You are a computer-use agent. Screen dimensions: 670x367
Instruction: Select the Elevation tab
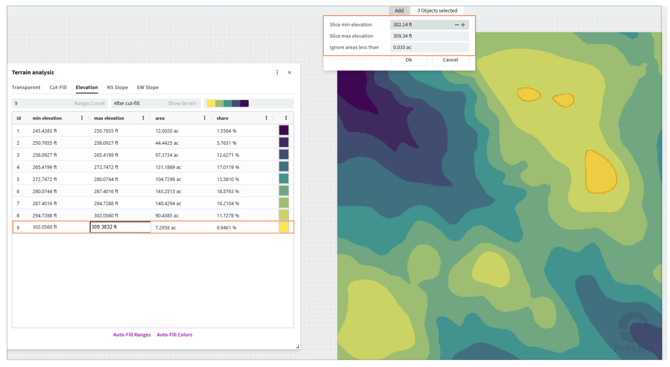click(87, 87)
